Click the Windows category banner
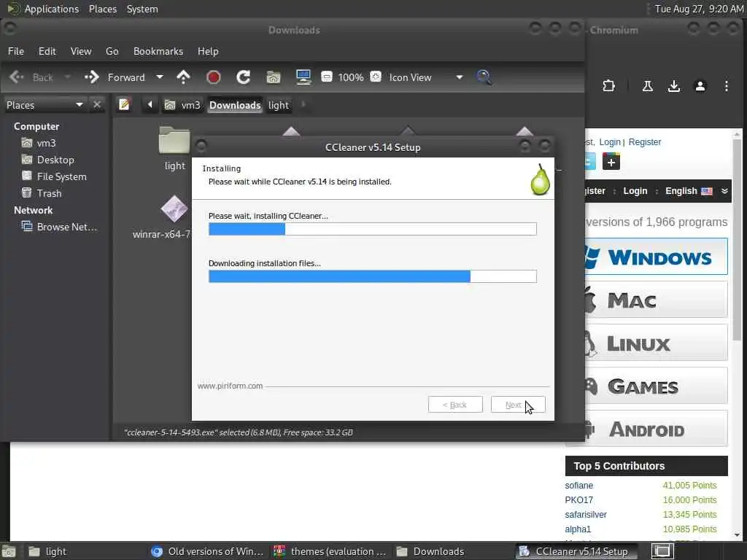Viewport: 747px width, 560px height. click(656, 257)
